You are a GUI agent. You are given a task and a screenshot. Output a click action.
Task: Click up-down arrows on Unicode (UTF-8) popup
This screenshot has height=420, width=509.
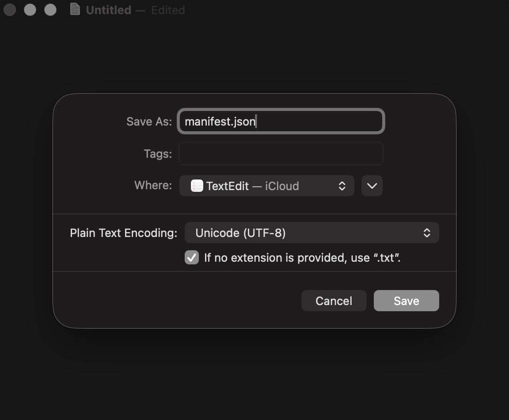pyautogui.click(x=427, y=233)
